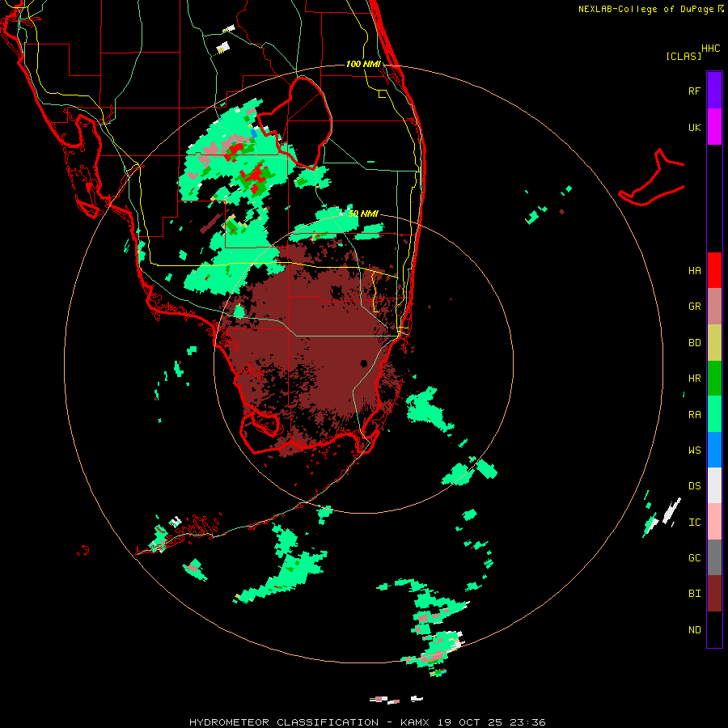This screenshot has height=728, width=728.
Task: Click the 'KAMX' radar site identifier
Action: [x=415, y=722]
